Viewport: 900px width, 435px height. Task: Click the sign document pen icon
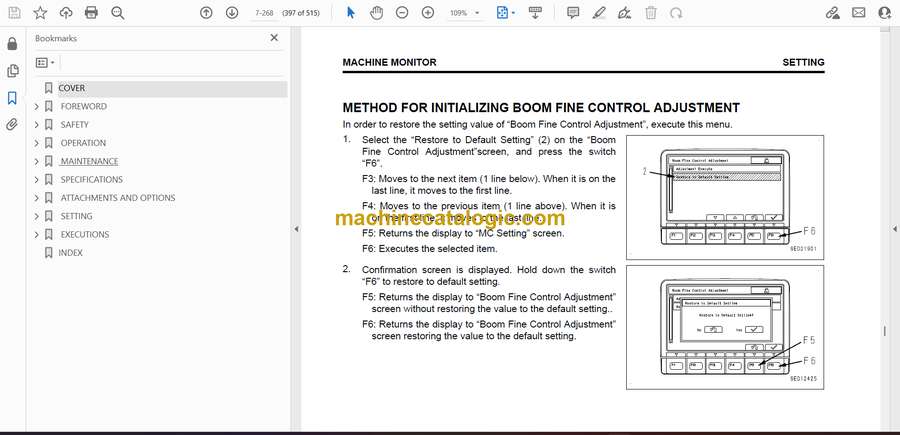624,13
